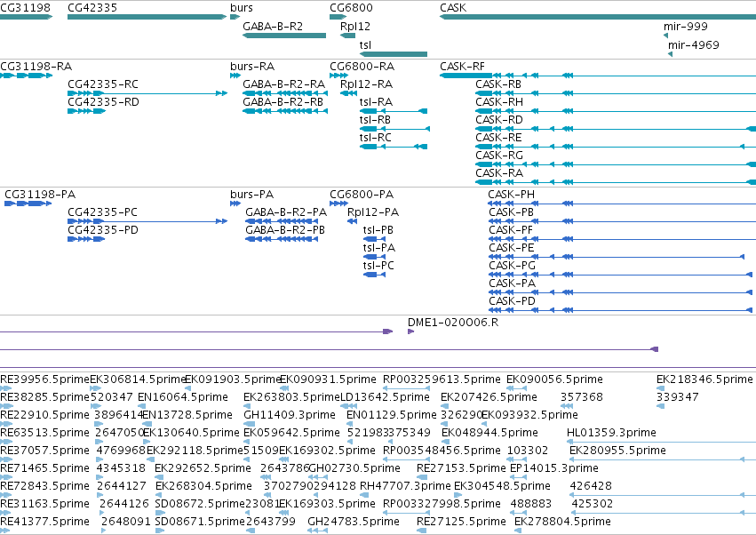The image size is (756, 535).
Task: Open the CASK-PA protein label
Action: (512, 283)
